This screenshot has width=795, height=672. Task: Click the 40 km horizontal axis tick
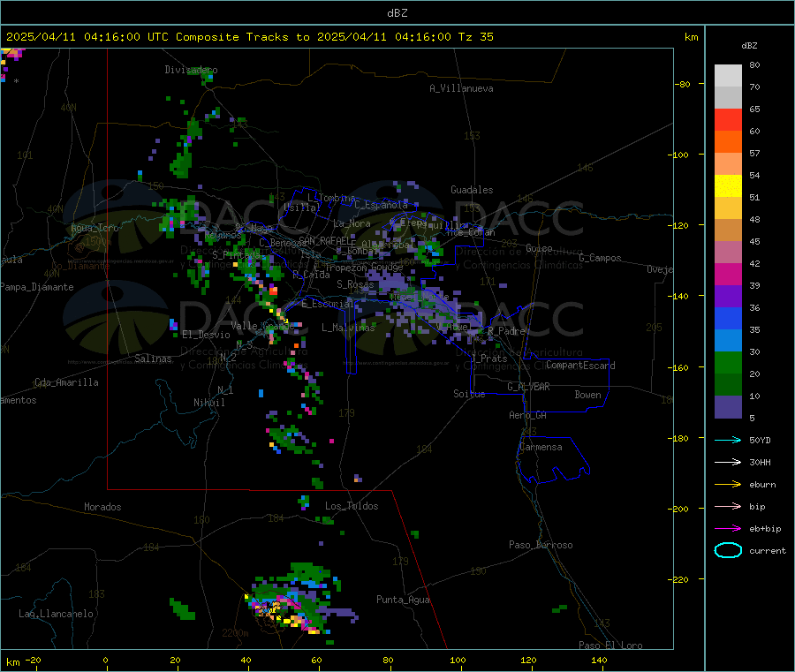click(x=246, y=660)
